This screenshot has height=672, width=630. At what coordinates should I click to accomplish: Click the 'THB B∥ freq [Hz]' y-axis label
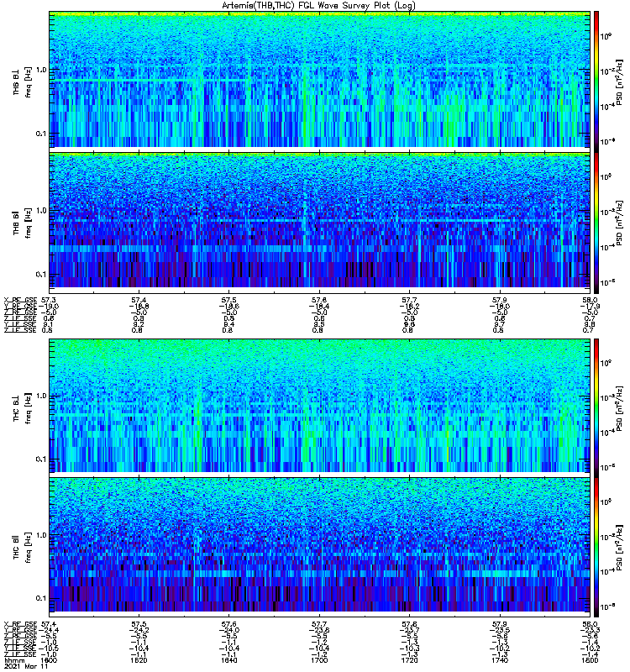22,223
